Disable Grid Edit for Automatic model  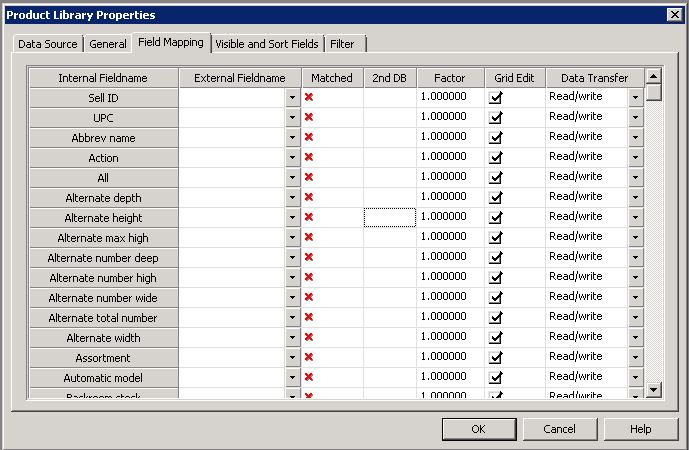[496, 377]
